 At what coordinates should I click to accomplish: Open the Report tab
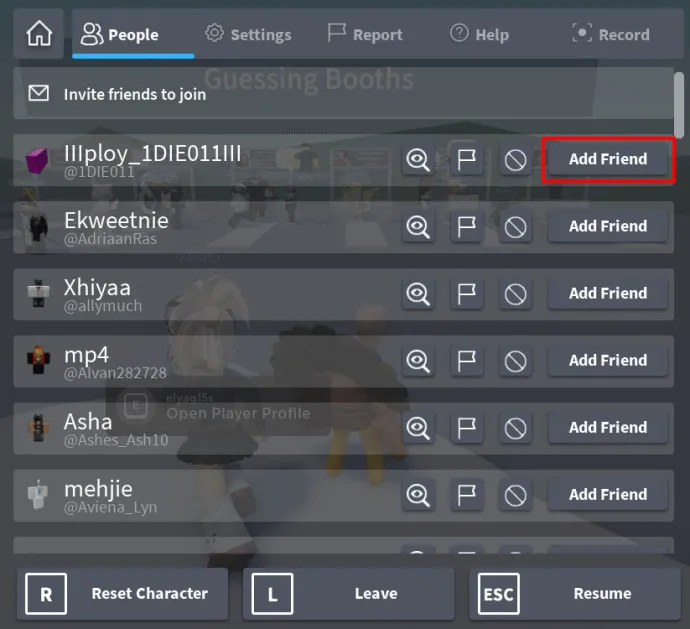click(x=365, y=34)
